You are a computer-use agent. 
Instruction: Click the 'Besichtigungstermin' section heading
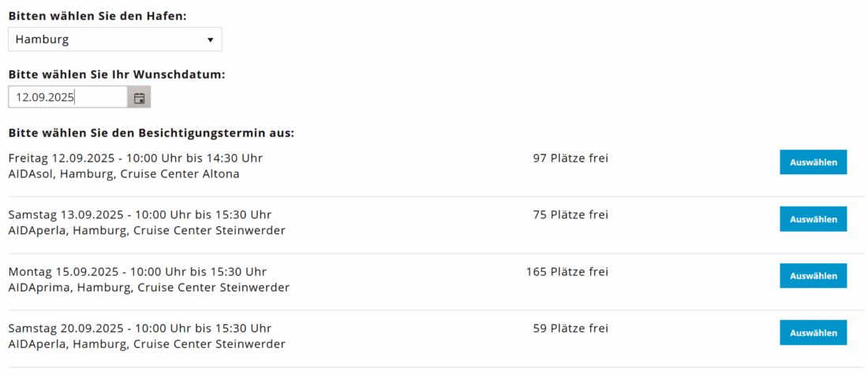tap(152, 132)
